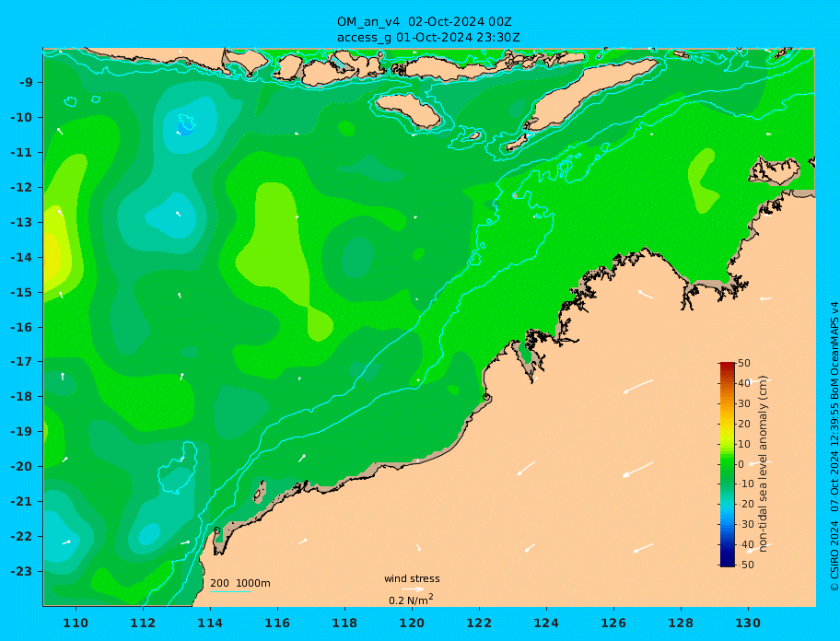The image size is (840, 641).
Task: Click the longitude label 130 on the bottom axis
Action: coord(748,623)
